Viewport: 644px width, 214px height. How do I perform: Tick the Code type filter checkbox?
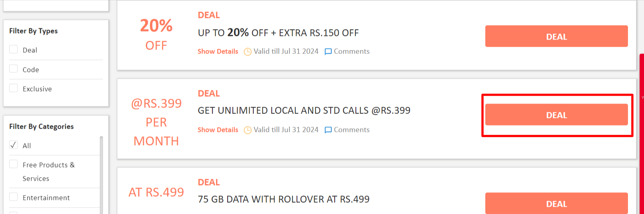point(14,69)
